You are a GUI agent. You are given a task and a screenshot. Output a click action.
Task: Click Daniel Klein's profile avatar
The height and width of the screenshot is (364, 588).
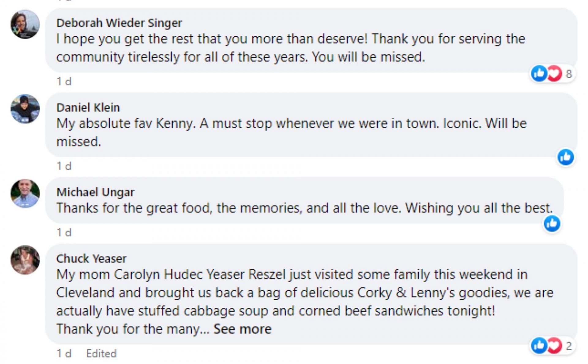tap(25, 109)
